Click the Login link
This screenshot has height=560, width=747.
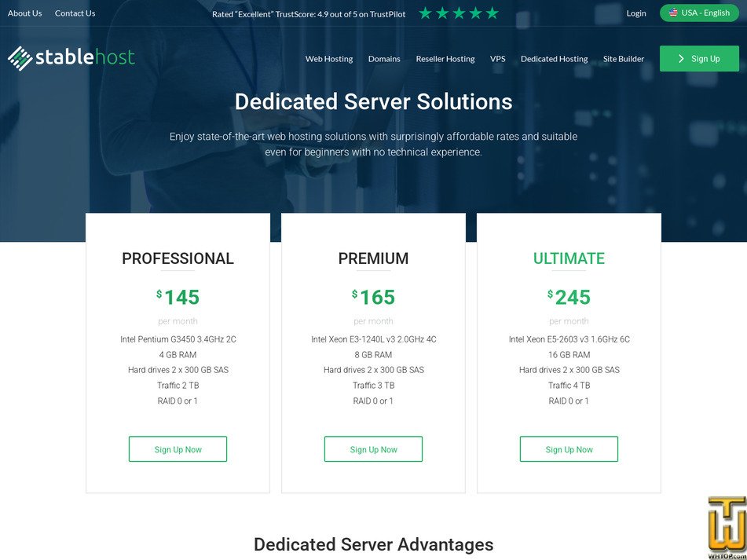(x=636, y=13)
